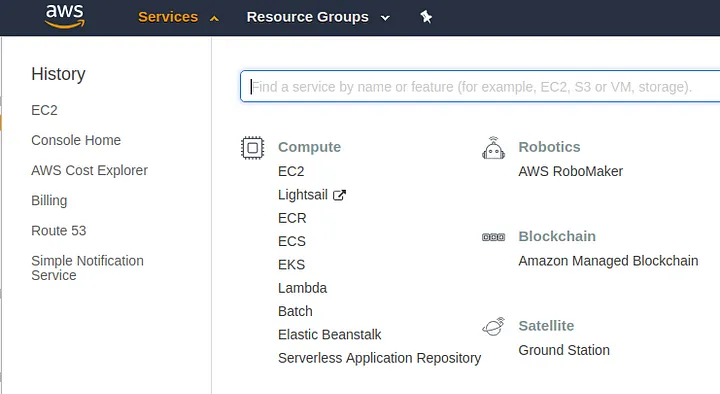This screenshot has height=394, width=720.
Task: Click the Satellite planet icon
Action: 493,326
